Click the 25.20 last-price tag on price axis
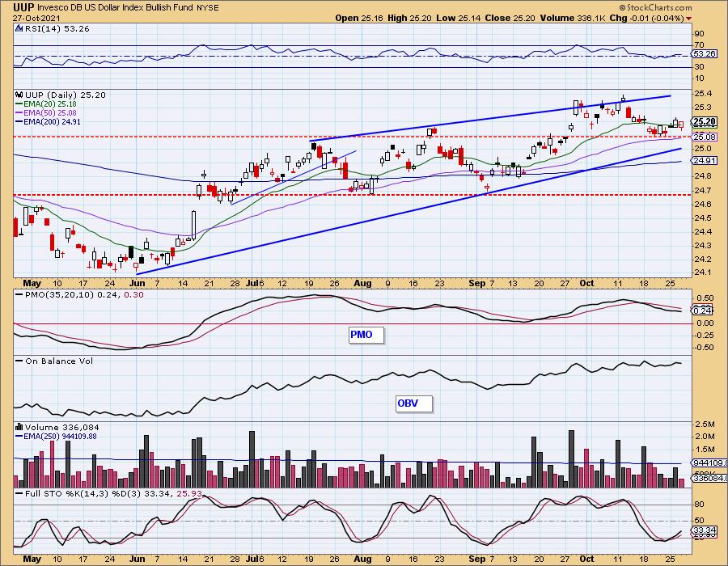This screenshot has width=728, height=566. [x=705, y=122]
